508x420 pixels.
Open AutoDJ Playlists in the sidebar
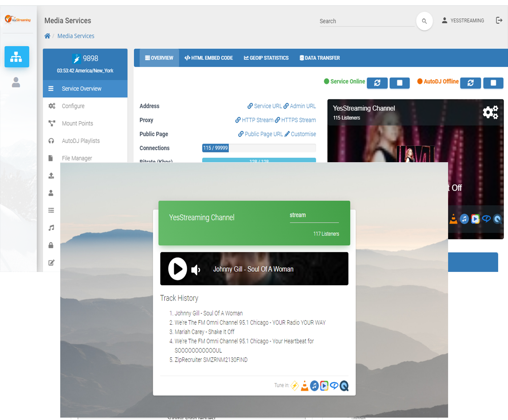(85, 141)
